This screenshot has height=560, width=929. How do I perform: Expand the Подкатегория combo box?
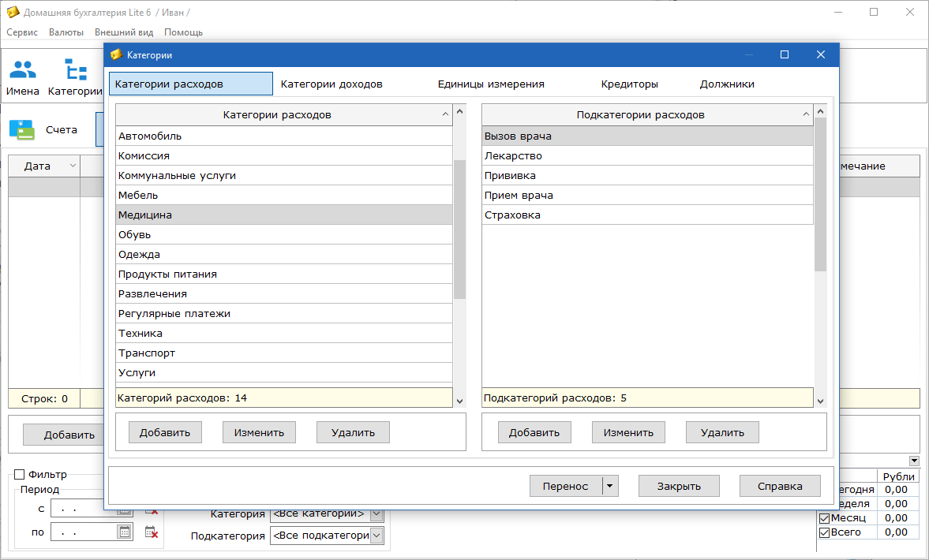tap(376, 536)
